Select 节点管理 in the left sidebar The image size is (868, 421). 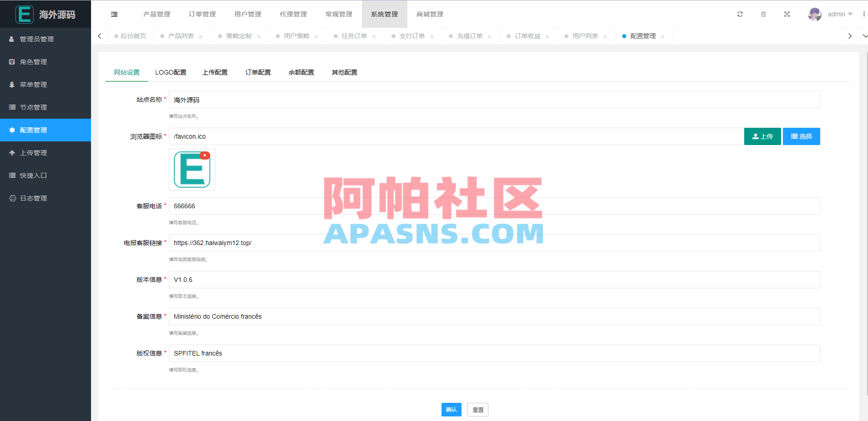pos(33,107)
